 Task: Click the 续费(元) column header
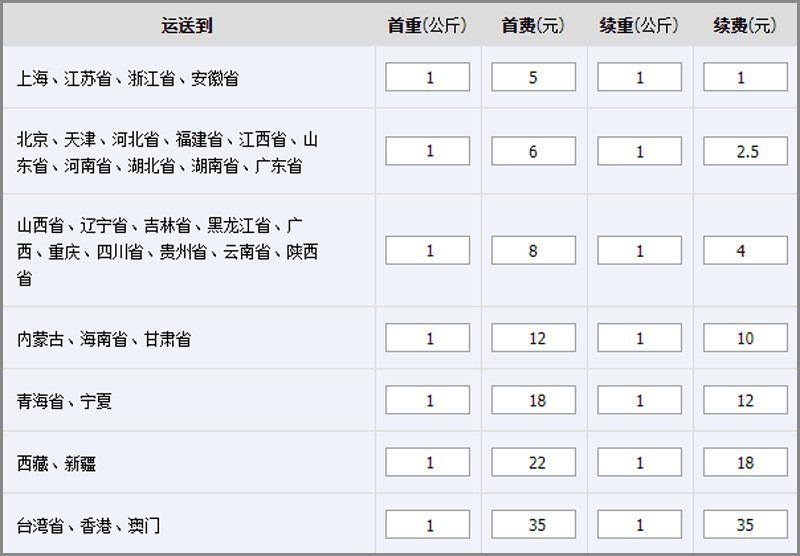745,26
